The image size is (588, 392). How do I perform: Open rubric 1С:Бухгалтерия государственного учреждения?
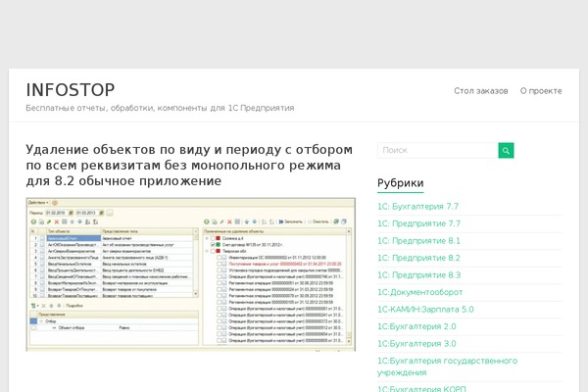coord(448,367)
